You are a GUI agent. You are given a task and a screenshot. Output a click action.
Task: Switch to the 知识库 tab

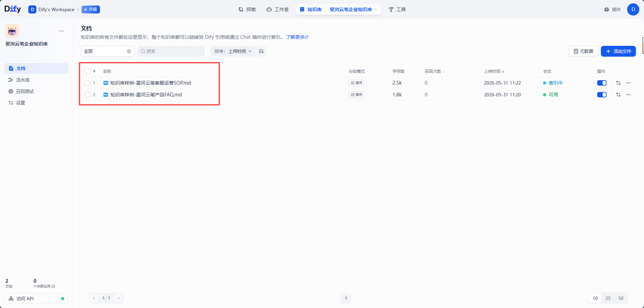coord(311,9)
